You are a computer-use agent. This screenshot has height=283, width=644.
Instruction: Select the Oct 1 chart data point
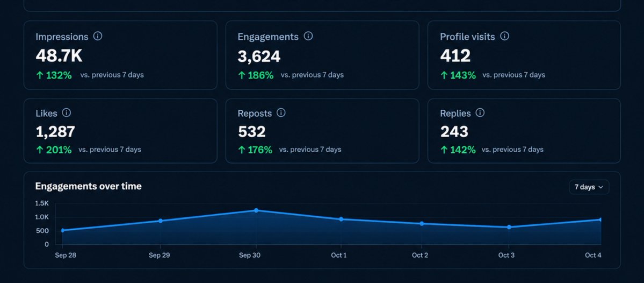(341, 219)
